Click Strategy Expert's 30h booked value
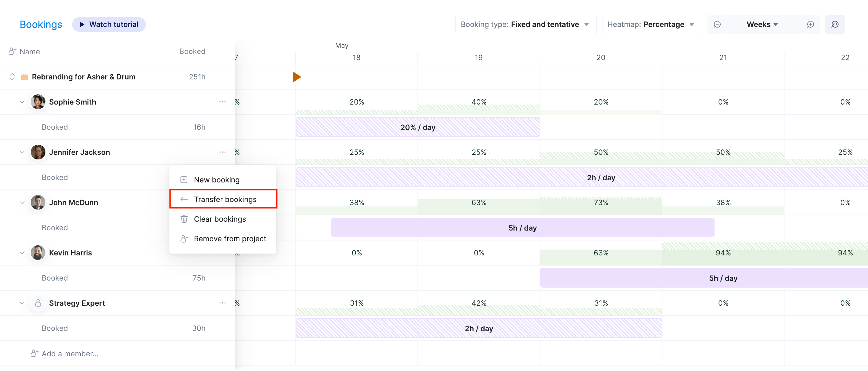This screenshot has width=868, height=371. tap(199, 328)
